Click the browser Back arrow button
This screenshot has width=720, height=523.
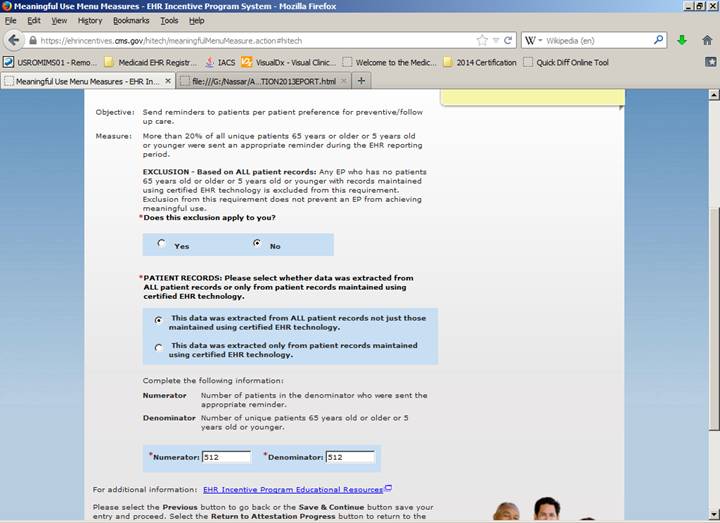(x=13, y=41)
